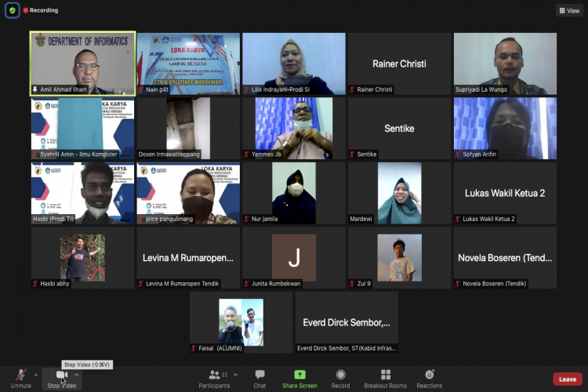588x392 pixels.
Task: Select Sofyan Arifin video tile
Action: tap(505, 129)
